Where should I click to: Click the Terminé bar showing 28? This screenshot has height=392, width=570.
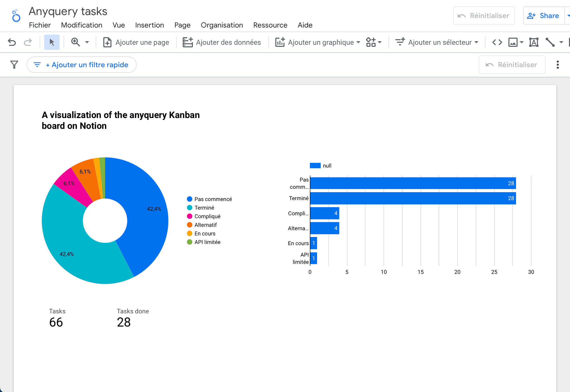413,198
